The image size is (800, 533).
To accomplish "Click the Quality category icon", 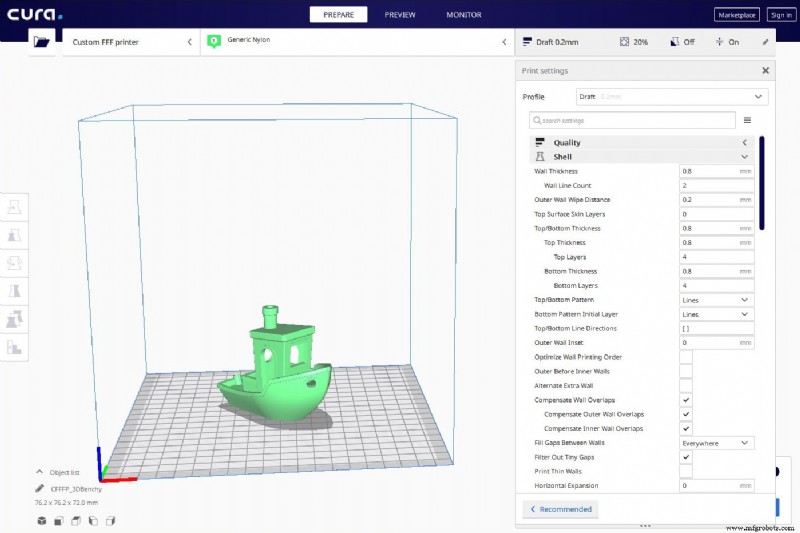I will (x=540, y=142).
